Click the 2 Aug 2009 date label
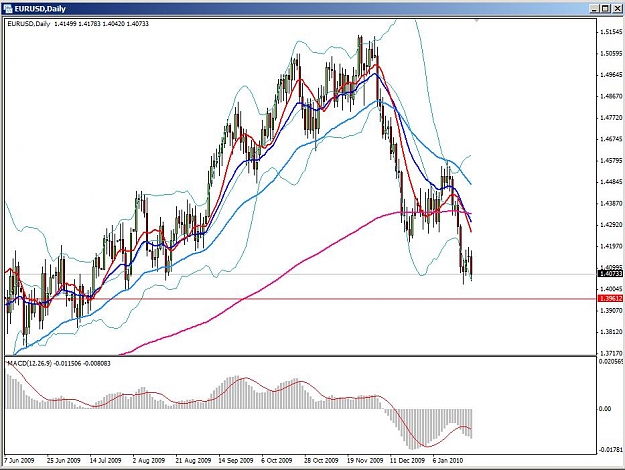This screenshot has height=470, width=625. (149, 460)
